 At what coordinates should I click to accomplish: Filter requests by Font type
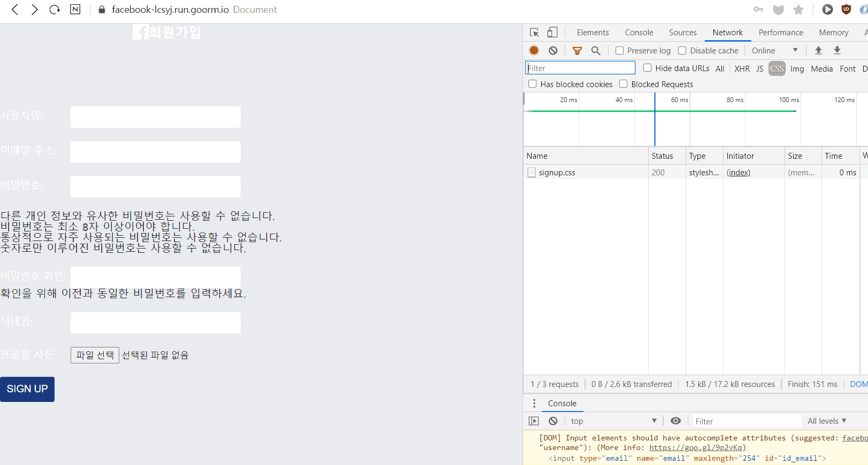tap(848, 68)
